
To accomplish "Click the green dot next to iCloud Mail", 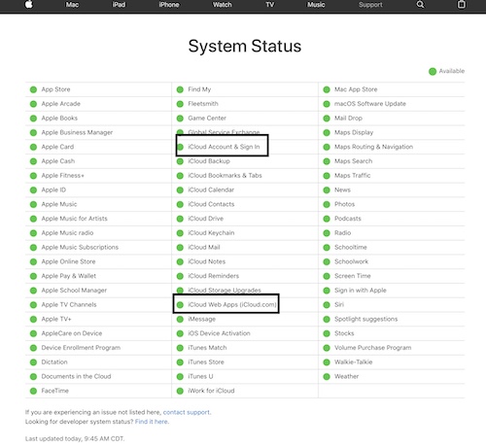I will [x=180, y=248].
